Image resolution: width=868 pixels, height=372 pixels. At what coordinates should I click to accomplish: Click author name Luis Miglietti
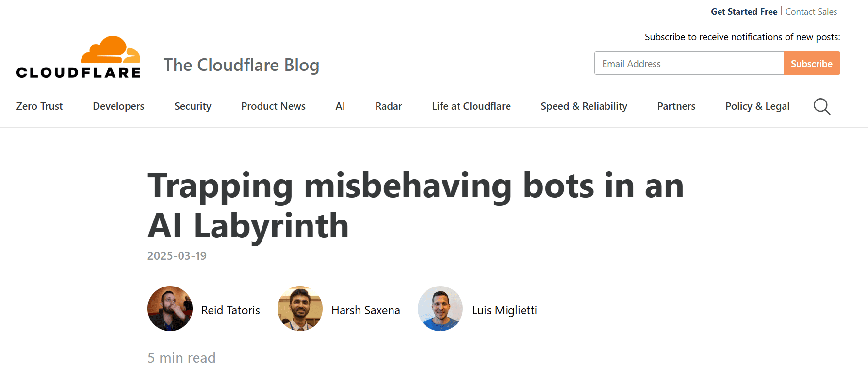504,310
